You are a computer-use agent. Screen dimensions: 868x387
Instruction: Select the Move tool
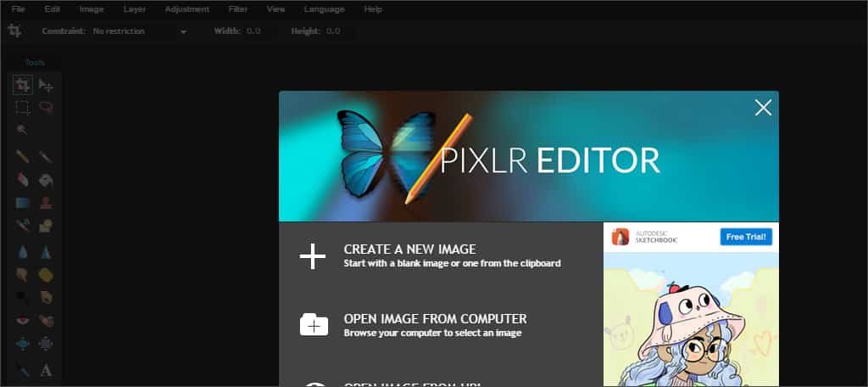46,85
